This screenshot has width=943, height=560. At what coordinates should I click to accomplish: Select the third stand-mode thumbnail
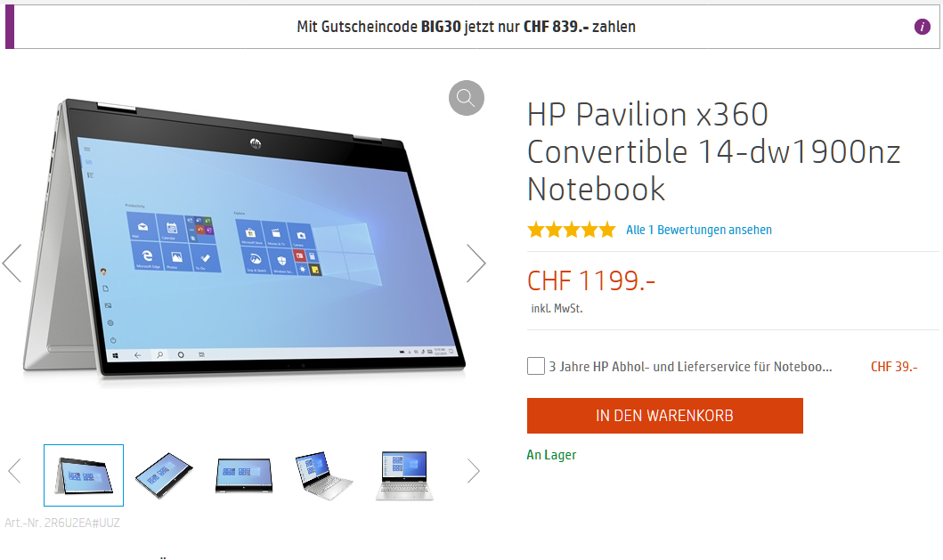[244, 475]
